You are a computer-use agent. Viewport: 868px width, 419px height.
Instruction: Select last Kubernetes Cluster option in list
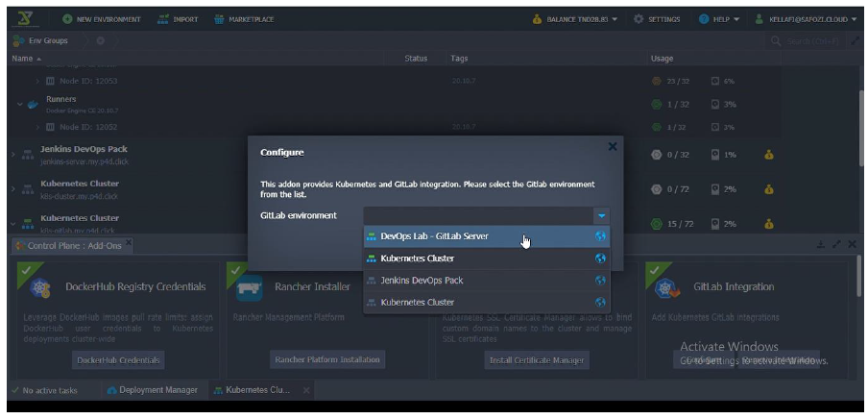point(487,302)
